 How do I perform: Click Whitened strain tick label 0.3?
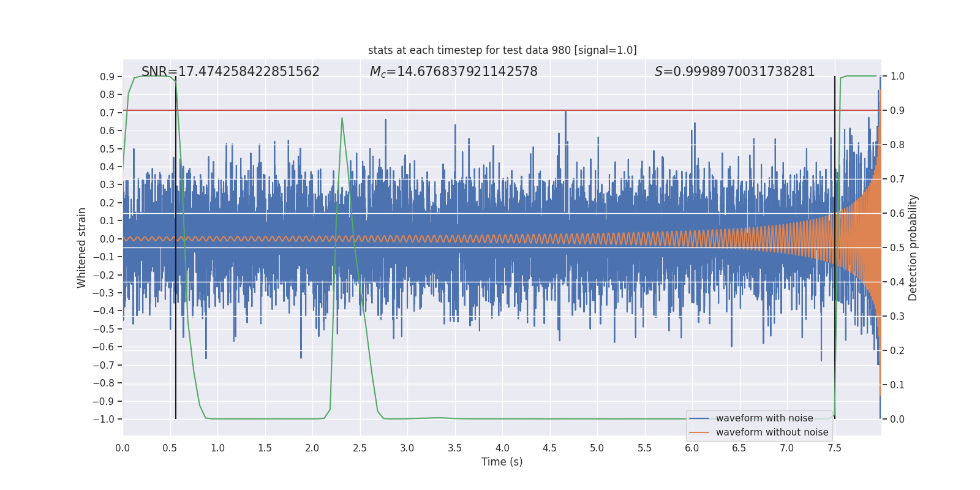[x=108, y=184]
